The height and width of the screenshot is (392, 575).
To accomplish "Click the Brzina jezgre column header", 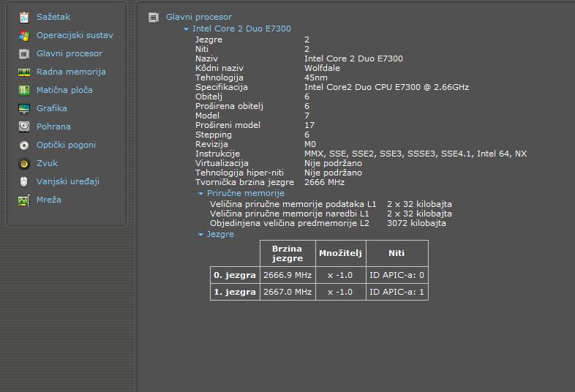I will point(287,253).
